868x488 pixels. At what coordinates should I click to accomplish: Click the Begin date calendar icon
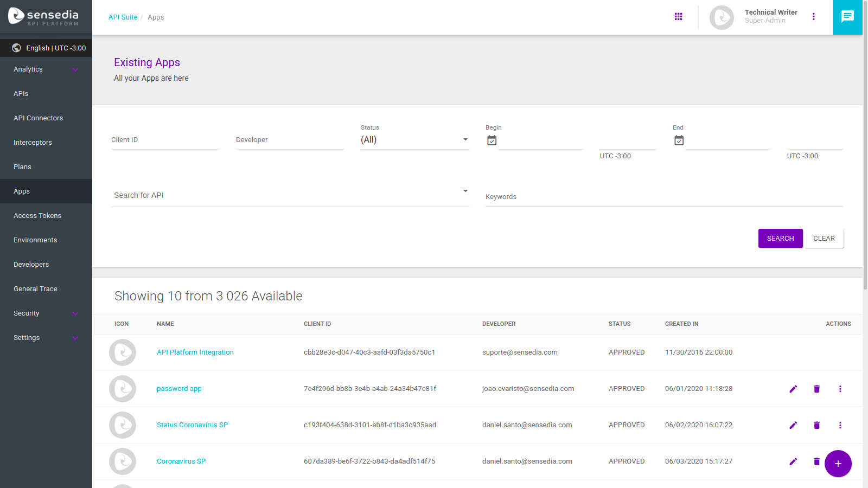click(x=492, y=140)
